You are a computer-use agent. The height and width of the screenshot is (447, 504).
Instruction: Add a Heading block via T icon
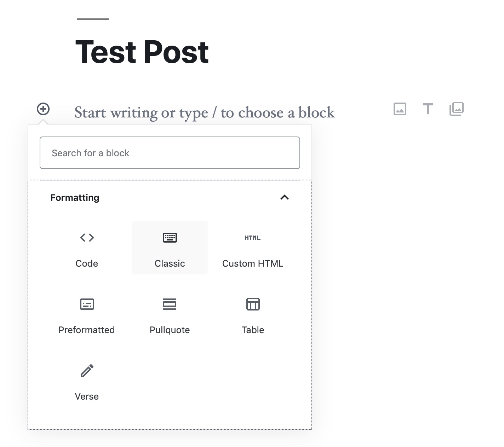428,109
